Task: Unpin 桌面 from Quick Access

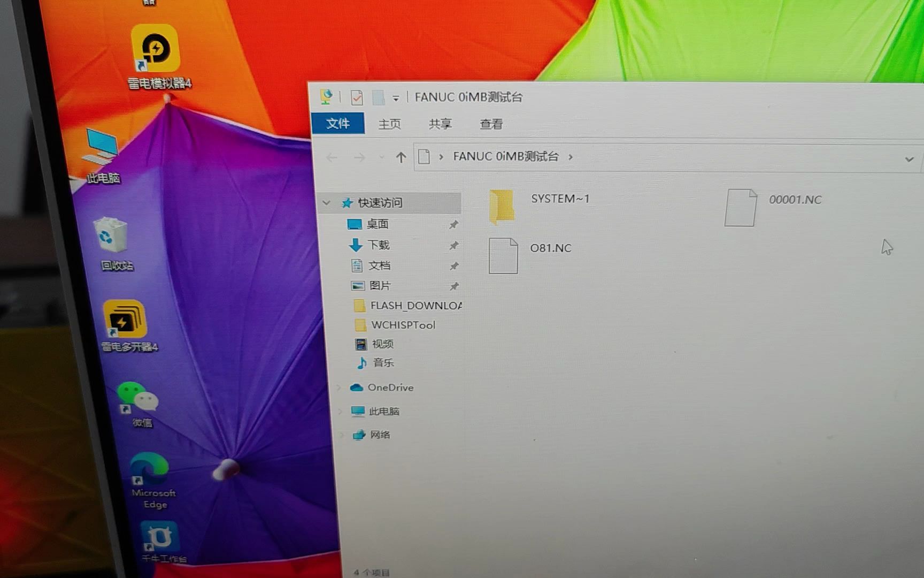Action: [x=454, y=225]
